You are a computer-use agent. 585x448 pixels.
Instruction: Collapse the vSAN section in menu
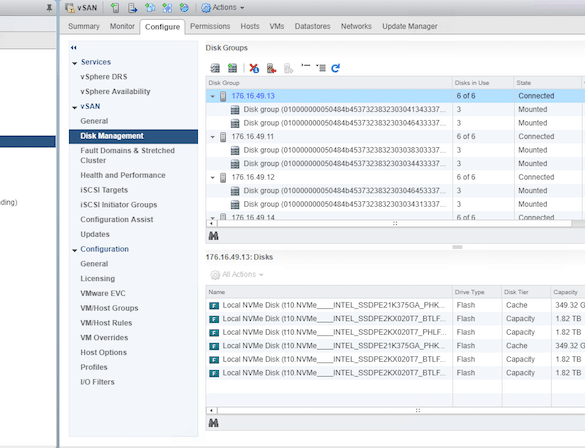coord(75,107)
